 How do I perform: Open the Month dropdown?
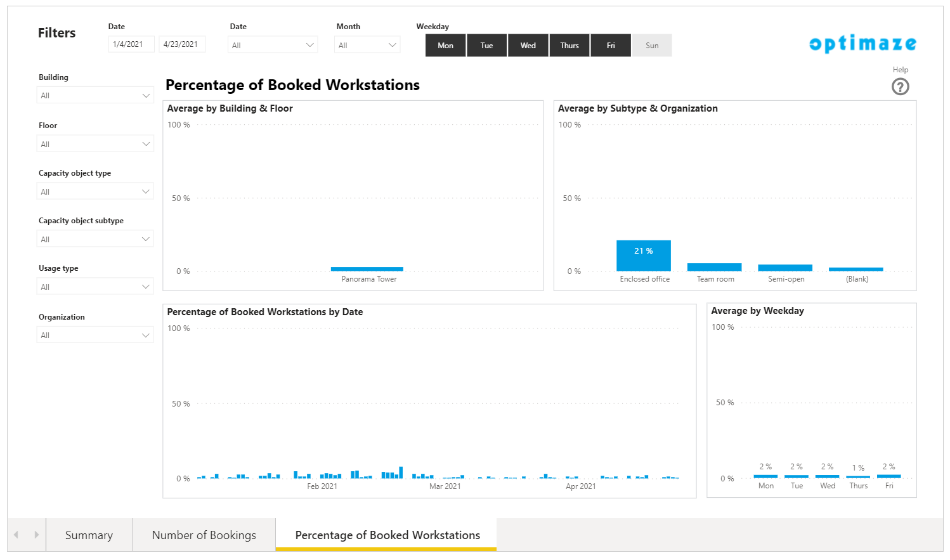click(x=367, y=45)
